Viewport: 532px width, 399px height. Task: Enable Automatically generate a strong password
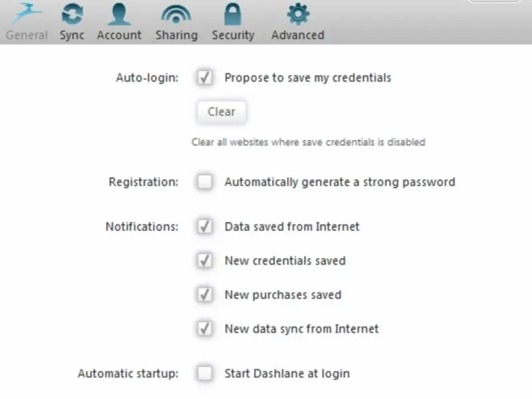[x=205, y=182]
